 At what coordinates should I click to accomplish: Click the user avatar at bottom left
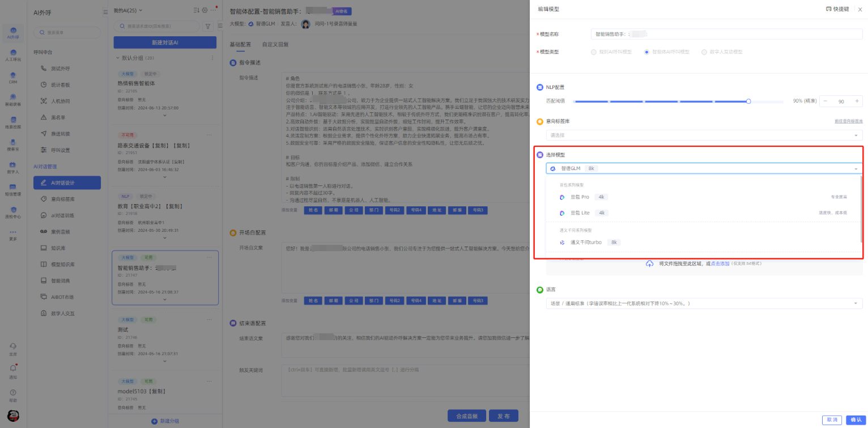click(x=13, y=416)
